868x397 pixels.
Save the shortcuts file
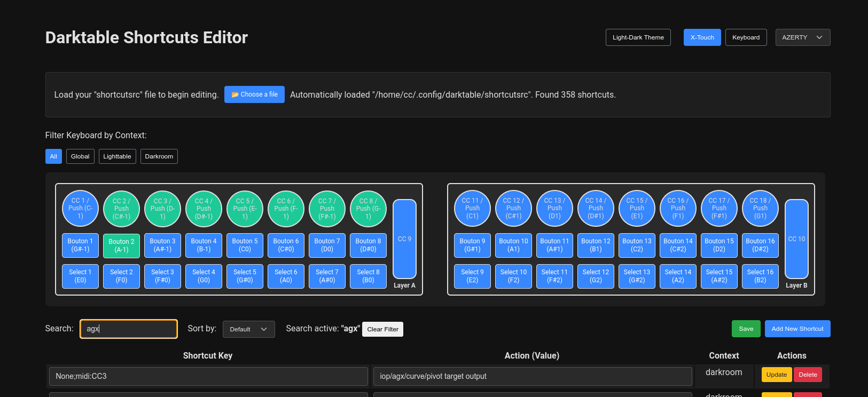[746, 329]
